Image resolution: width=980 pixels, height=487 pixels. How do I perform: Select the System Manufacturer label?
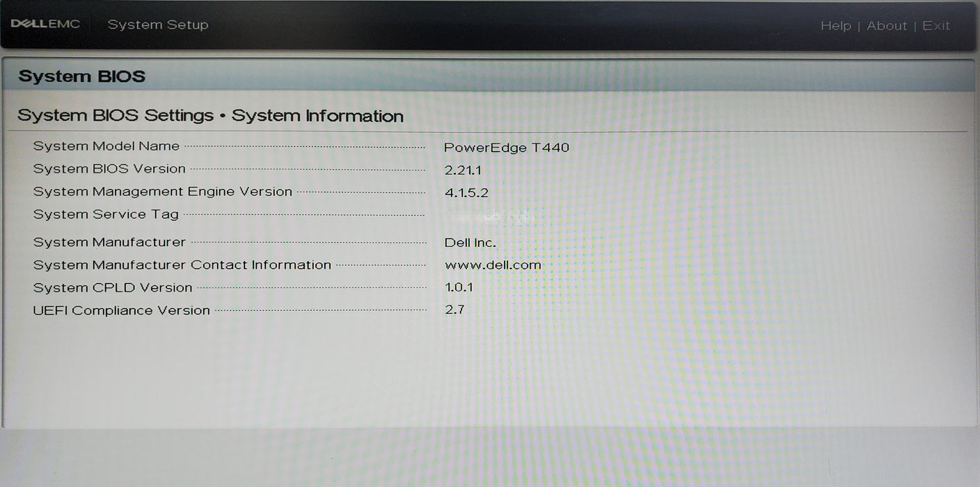(109, 243)
